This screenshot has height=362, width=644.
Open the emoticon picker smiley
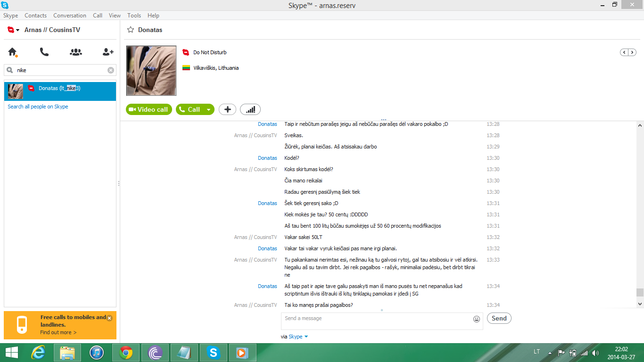pyautogui.click(x=477, y=319)
